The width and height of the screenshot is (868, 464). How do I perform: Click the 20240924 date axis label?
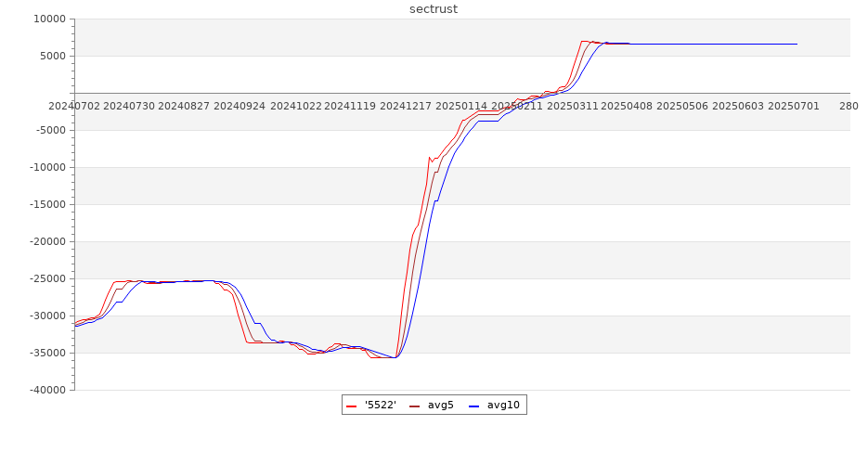240,106
